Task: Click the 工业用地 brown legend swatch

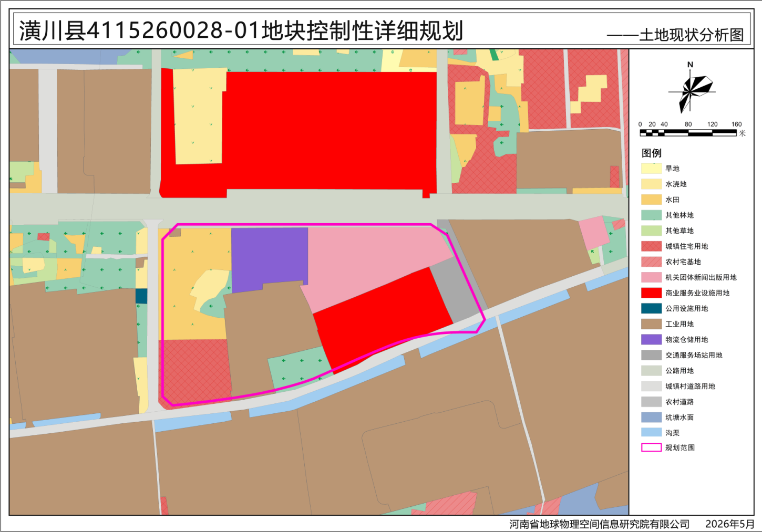Action: [651, 324]
